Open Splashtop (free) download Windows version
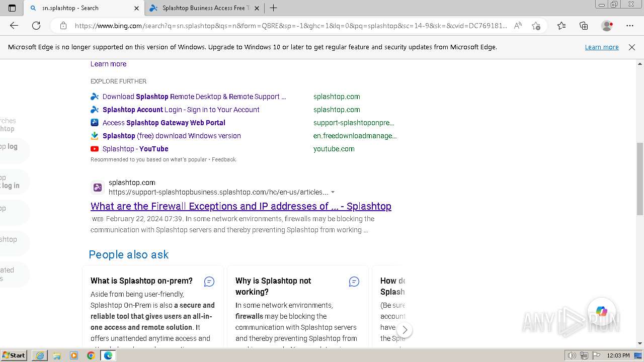The image size is (644, 362). tap(172, 136)
